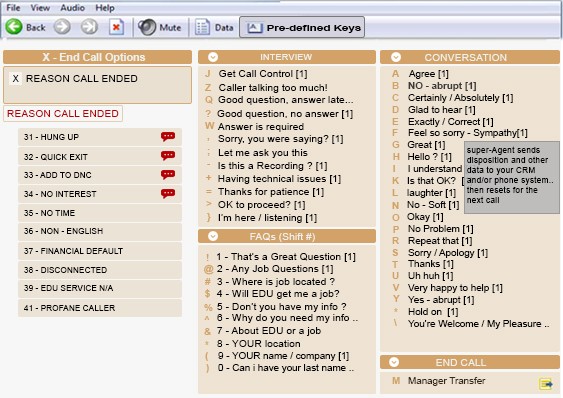The image size is (563, 398).
Task: Play 'Agree [1]' conversation response
Action: (x=429, y=74)
